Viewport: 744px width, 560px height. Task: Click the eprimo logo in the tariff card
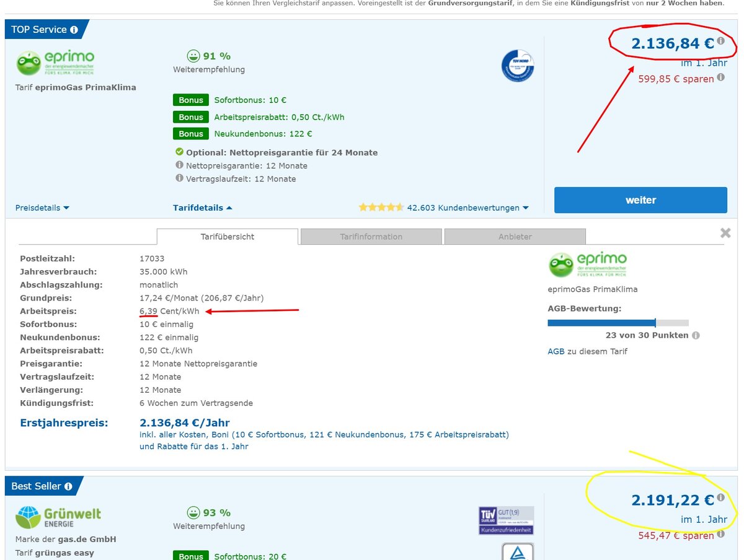pos(55,63)
